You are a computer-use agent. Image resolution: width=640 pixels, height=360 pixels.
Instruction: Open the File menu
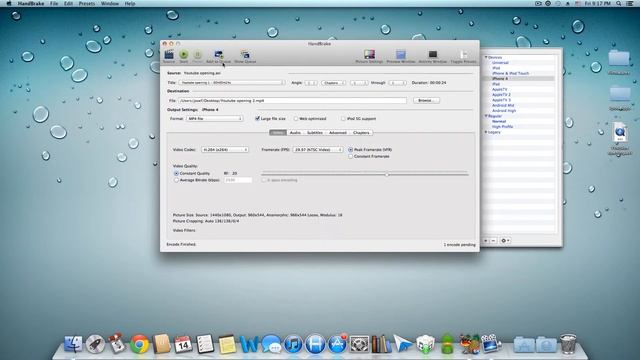54,3
